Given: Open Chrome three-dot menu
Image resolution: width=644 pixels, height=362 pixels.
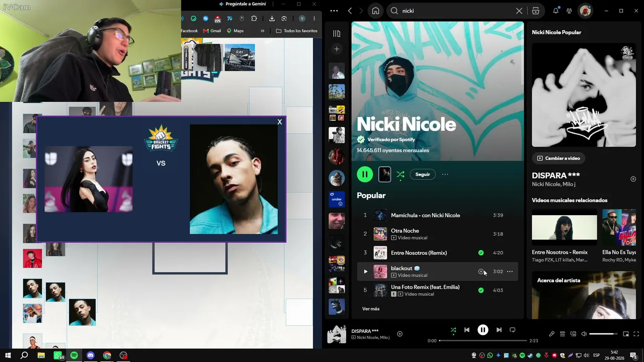Looking at the screenshot, I should (x=314, y=19).
